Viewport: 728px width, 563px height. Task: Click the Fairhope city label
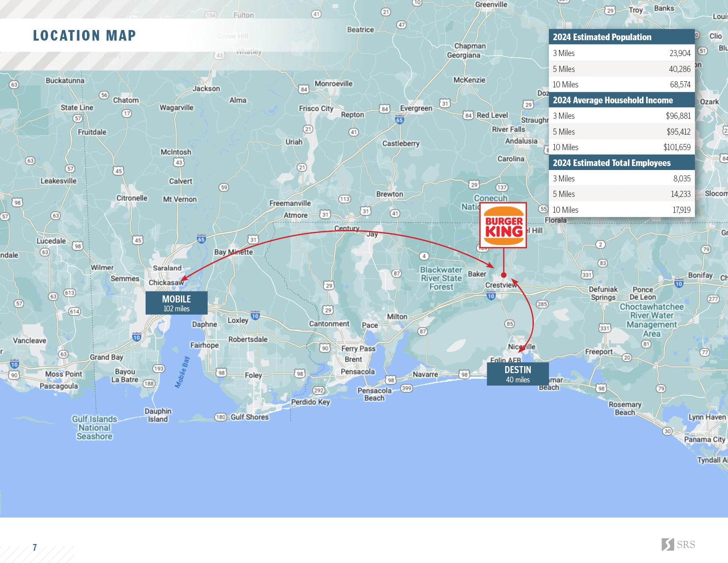click(x=204, y=345)
